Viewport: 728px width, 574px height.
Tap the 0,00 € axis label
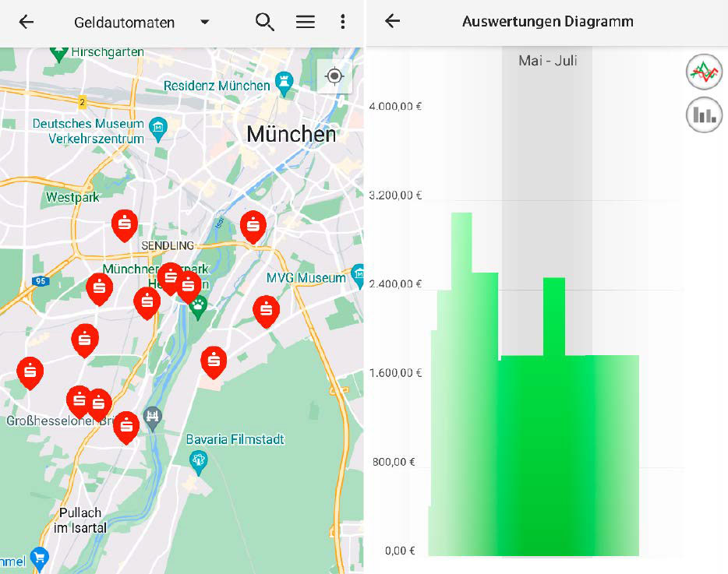tap(400, 551)
